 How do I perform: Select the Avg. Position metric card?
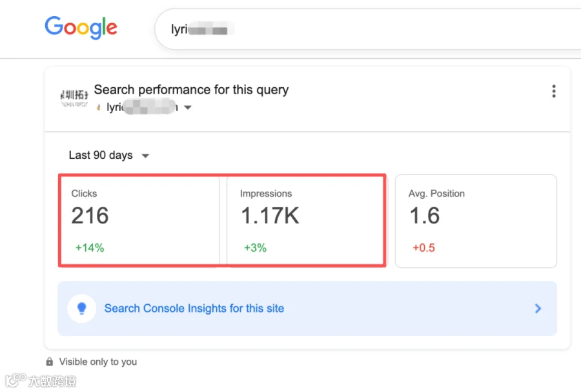tap(476, 221)
